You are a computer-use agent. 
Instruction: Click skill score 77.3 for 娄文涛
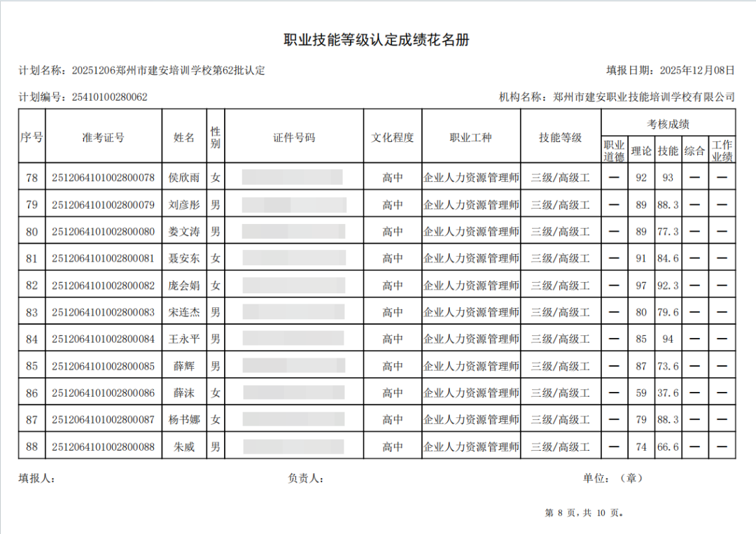[x=668, y=232]
